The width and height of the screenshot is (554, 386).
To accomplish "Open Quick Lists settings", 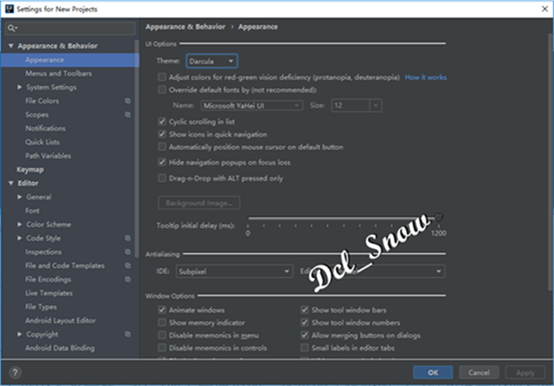I will (42, 142).
